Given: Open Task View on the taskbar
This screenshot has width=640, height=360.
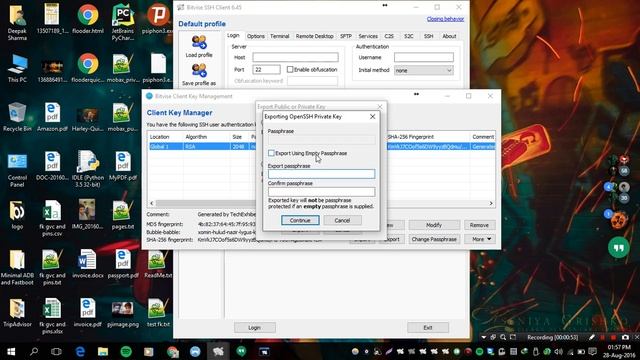Looking at the screenshot, I should click(56, 351).
